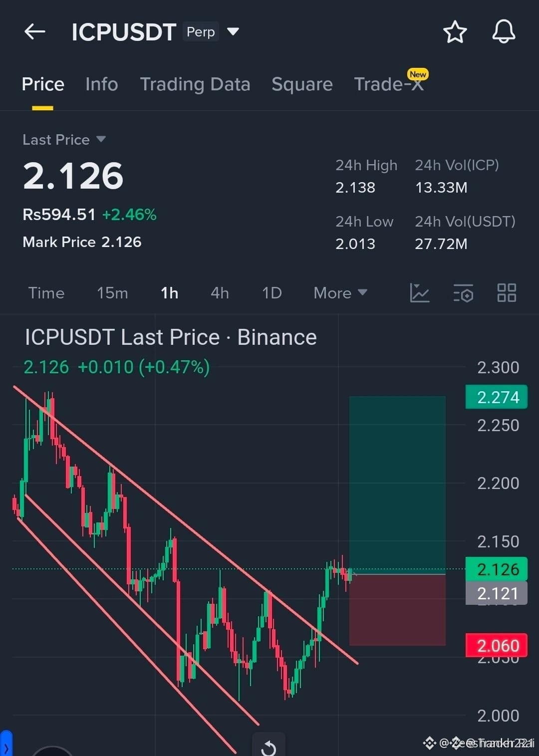Tap the 2.274 target price tag
The height and width of the screenshot is (756, 539).
497,397
